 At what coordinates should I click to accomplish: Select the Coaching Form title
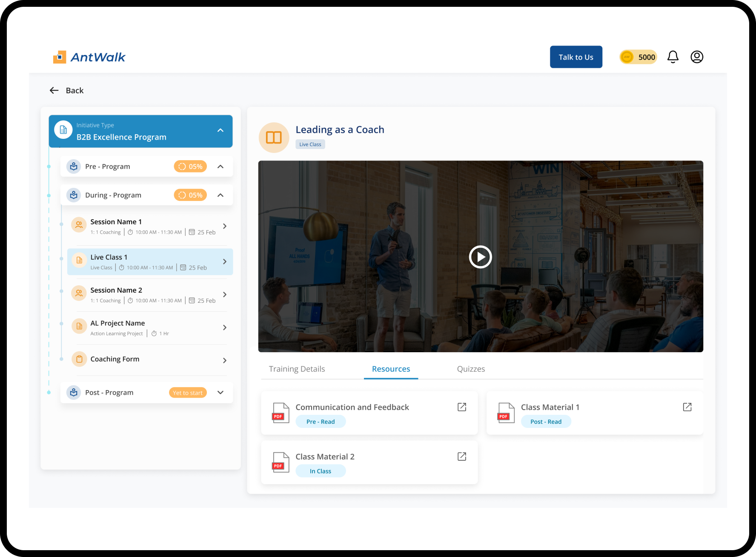[x=115, y=359]
